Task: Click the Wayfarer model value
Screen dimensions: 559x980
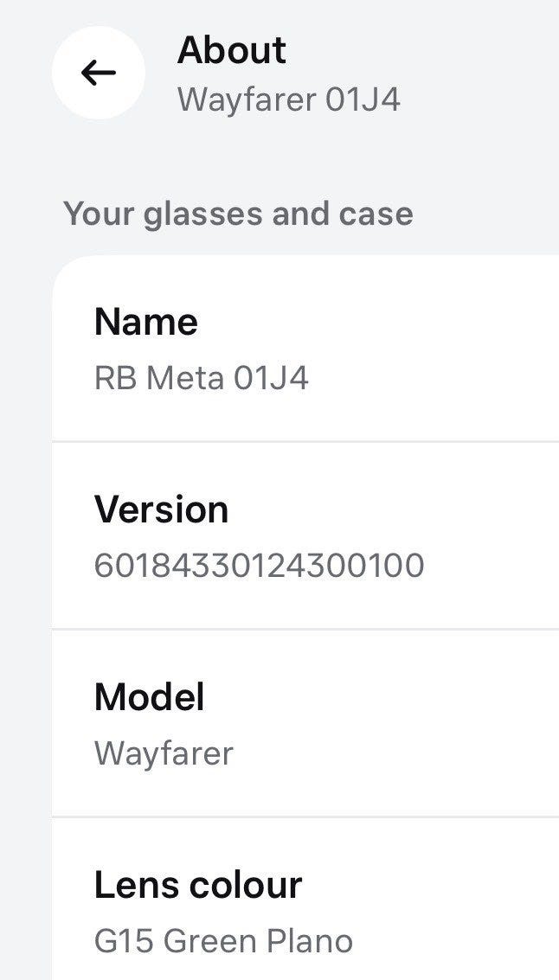Action: [x=164, y=753]
